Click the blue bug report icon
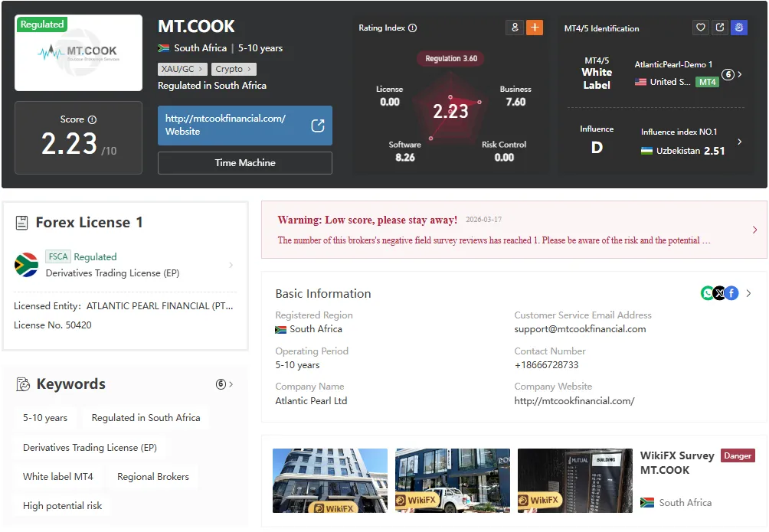The image size is (769, 532). tap(738, 28)
